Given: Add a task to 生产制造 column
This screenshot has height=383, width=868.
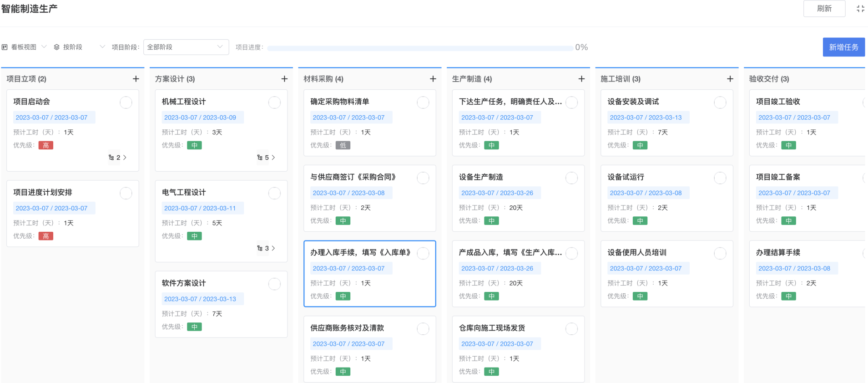Looking at the screenshot, I should [581, 79].
